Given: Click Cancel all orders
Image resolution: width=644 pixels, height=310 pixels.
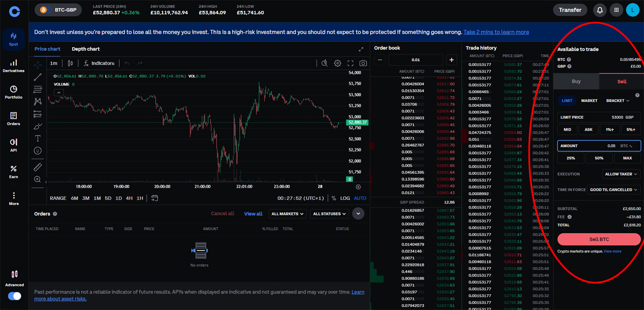Looking at the screenshot, I should [222, 214].
